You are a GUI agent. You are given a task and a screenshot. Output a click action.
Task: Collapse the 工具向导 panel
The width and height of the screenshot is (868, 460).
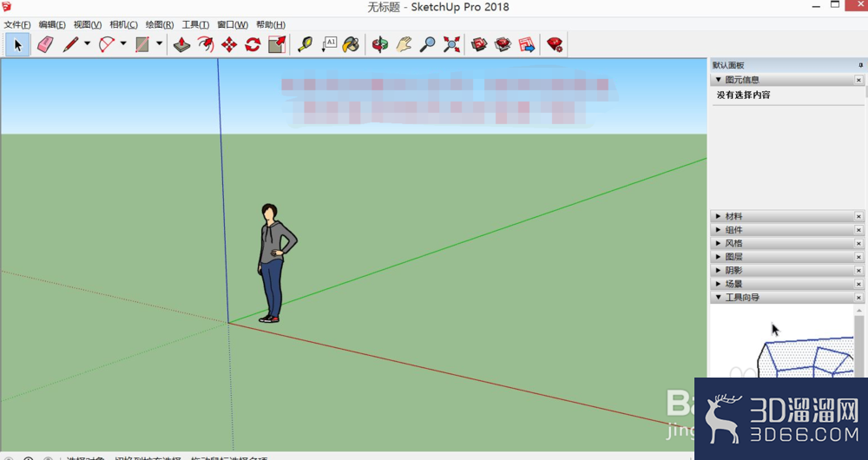(719, 297)
